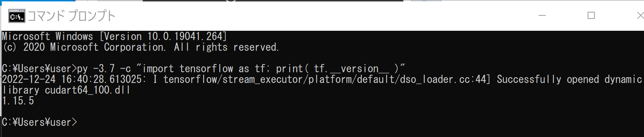Click the 'All rights reserved.' text
Image resolution: width=644 pixels, height=137 pixels.
[227, 47]
